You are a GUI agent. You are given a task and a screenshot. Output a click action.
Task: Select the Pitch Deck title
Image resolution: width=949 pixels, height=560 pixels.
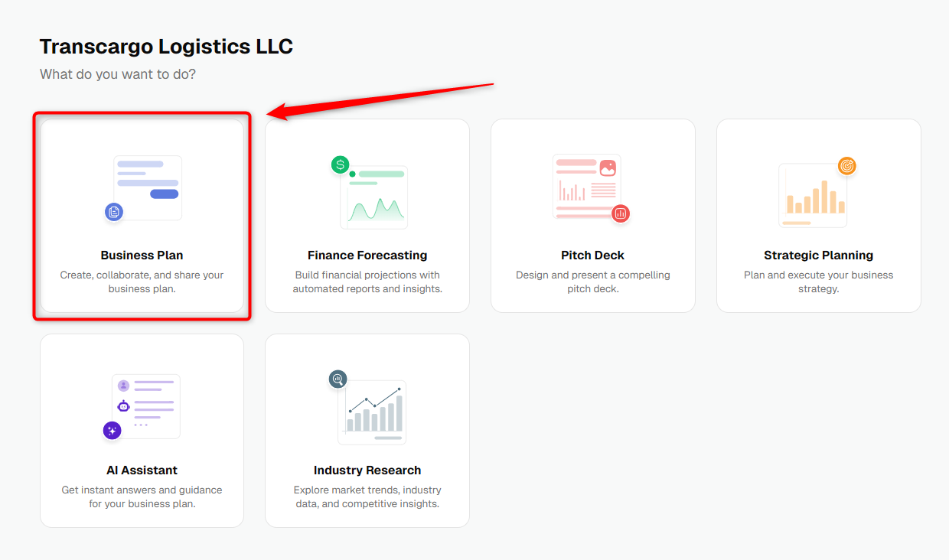(x=593, y=256)
